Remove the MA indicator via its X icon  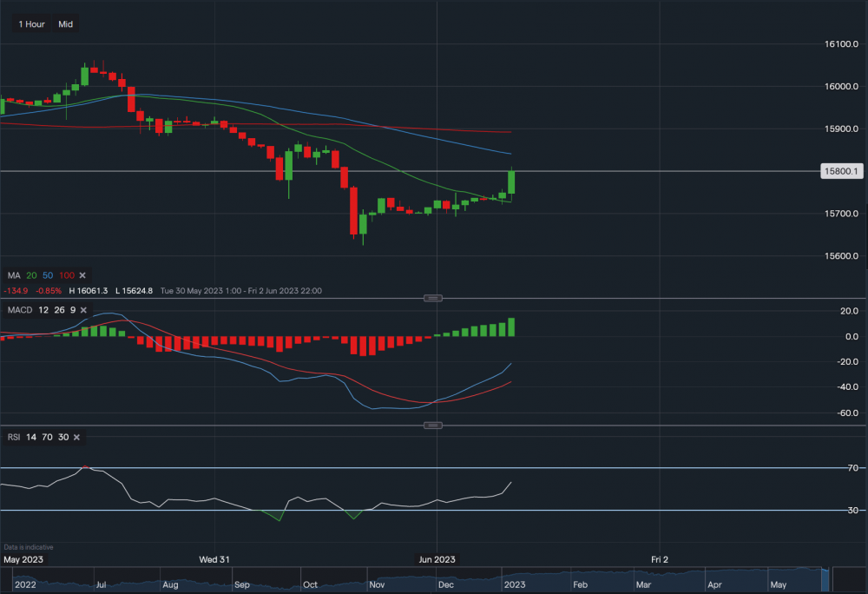[82, 275]
